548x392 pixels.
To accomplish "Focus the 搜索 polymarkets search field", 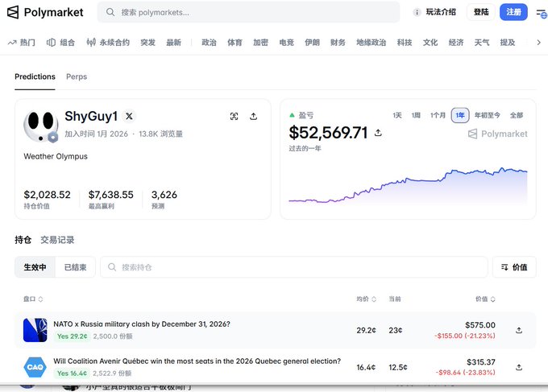I will pyautogui.click(x=248, y=12).
